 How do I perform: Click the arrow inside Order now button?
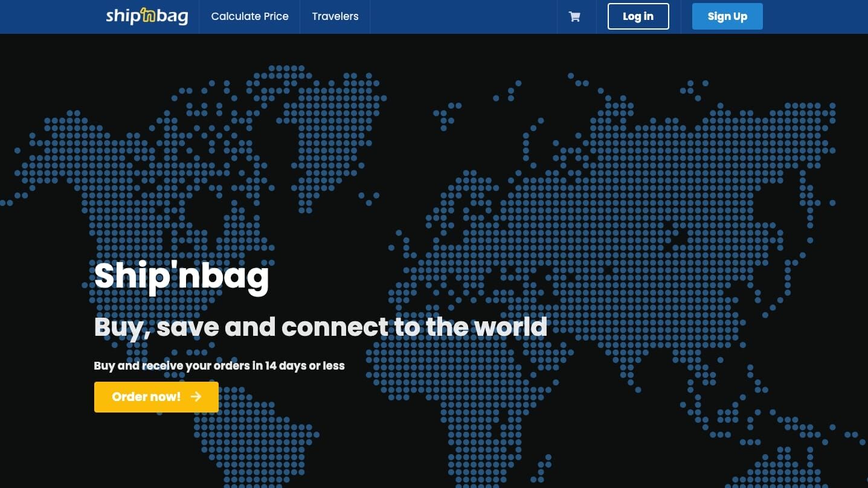[196, 397]
